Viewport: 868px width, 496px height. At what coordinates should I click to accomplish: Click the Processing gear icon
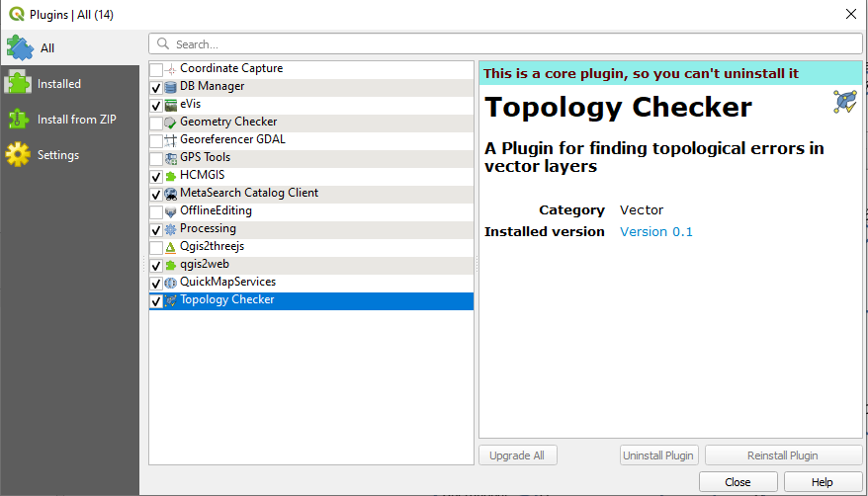pos(170,229)
